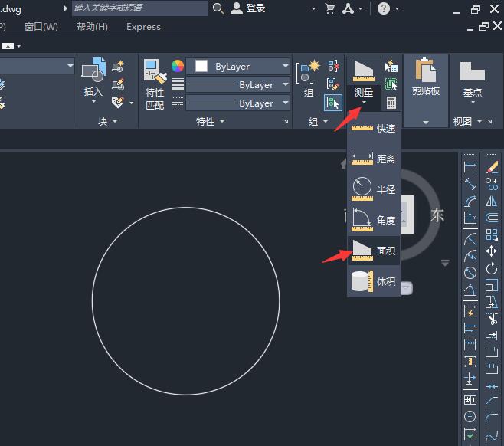Screen dimensions: 504x446
Task: Choose Quick (快速) measure option
Action: [374, 128]
